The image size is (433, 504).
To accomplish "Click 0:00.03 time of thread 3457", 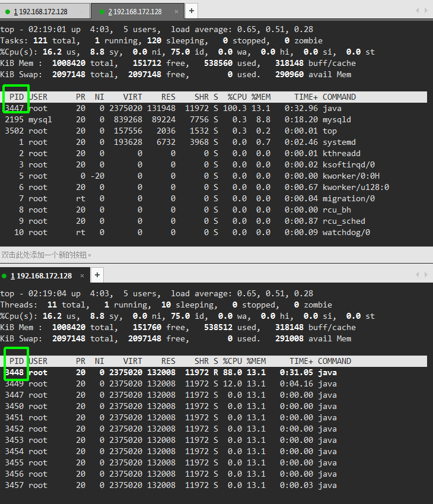I will [297, 486].
